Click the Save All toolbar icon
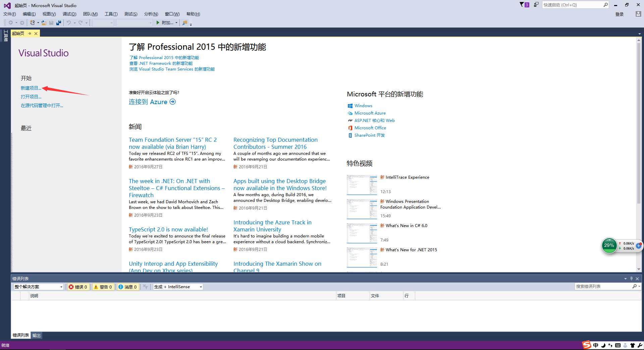Screen dimensions: 644x350 (x=59, y=23)
